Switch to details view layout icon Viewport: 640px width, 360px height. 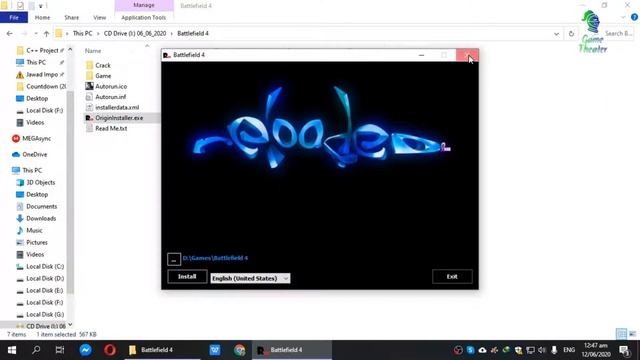click(x=621, y=334)
